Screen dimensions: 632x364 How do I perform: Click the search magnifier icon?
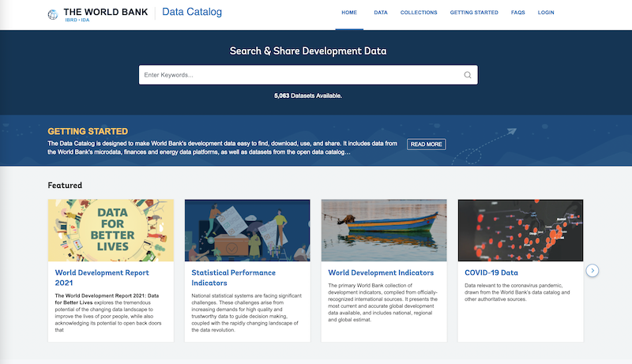(x=467, y=75)
